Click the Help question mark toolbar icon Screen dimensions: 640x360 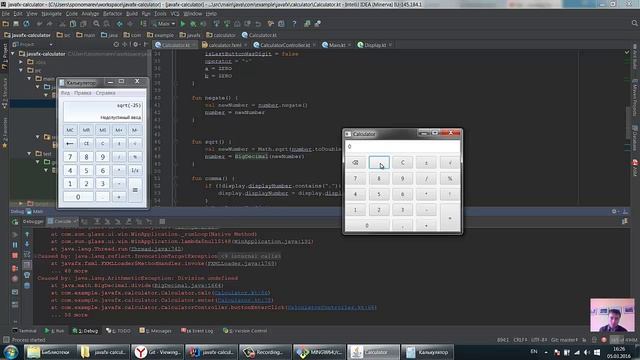tap(294, 24)
